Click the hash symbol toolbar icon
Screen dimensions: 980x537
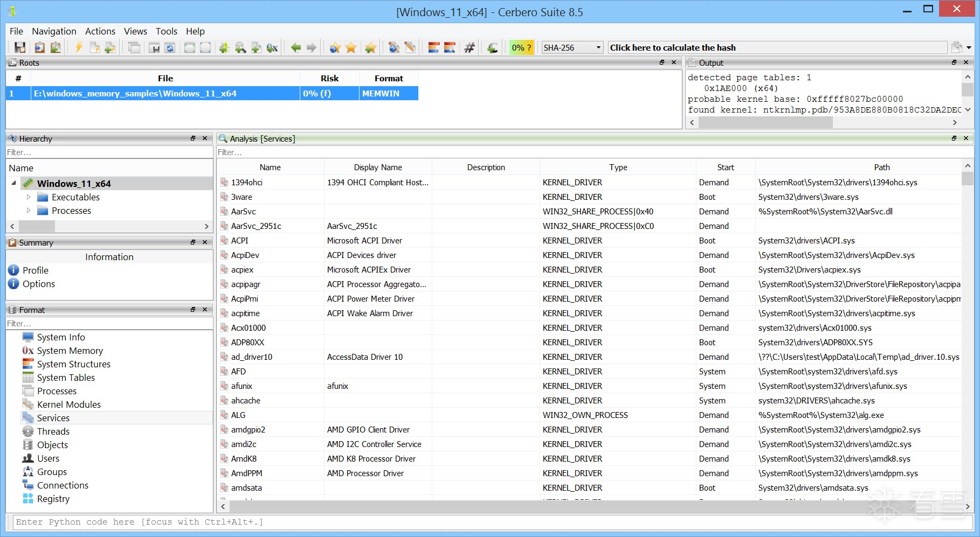(x=470, y=48)
